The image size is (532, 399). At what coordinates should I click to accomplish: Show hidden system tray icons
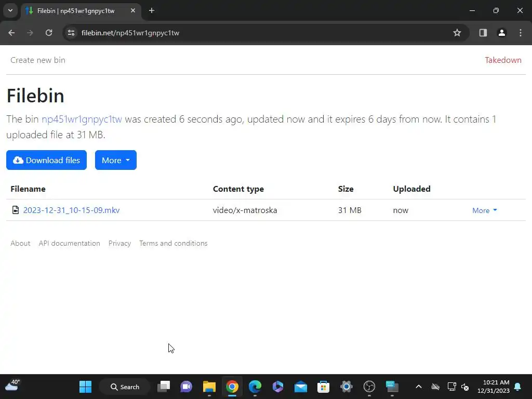tap(419, 387)
